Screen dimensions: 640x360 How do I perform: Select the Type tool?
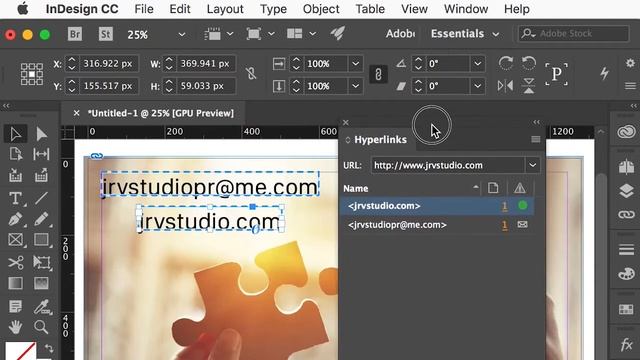(16, 198)
